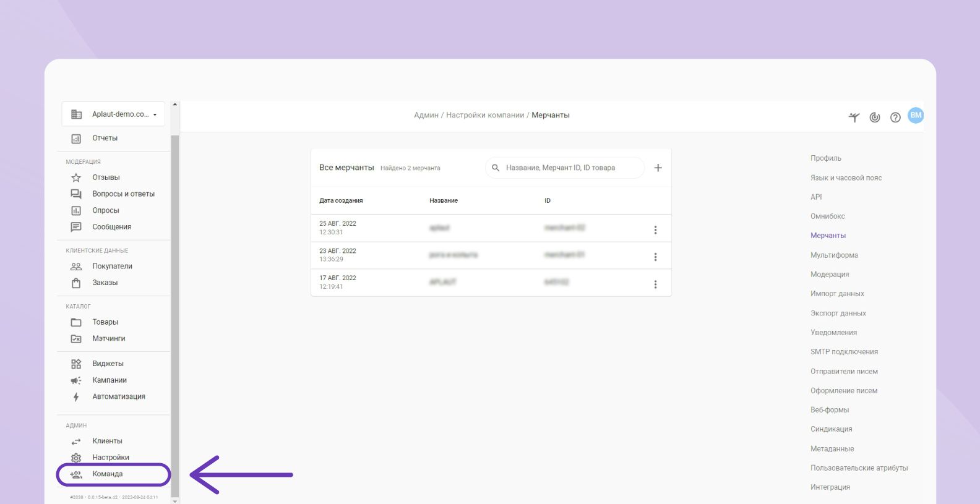Click the shopping bag icon for Заказы

pos(76,283)
